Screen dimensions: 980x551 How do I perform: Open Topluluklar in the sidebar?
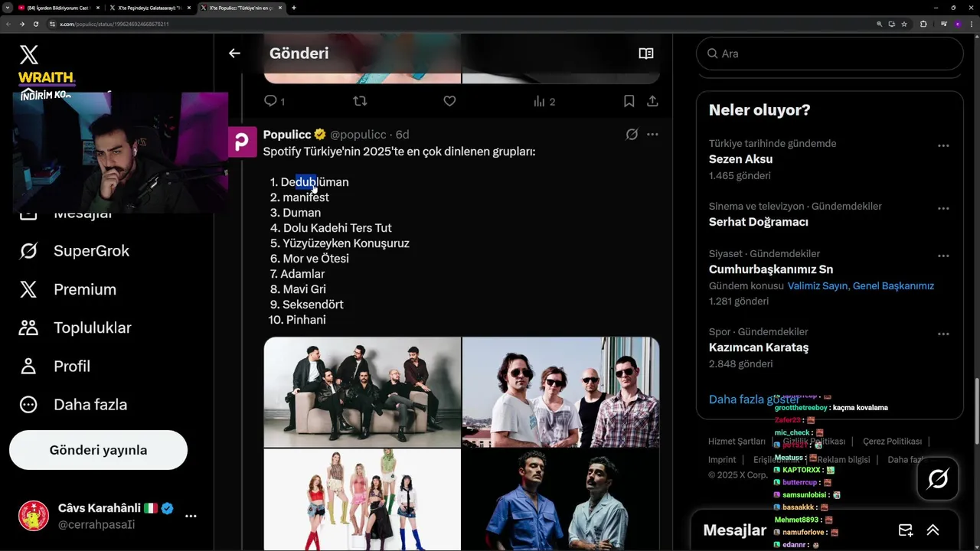(75, 328)
